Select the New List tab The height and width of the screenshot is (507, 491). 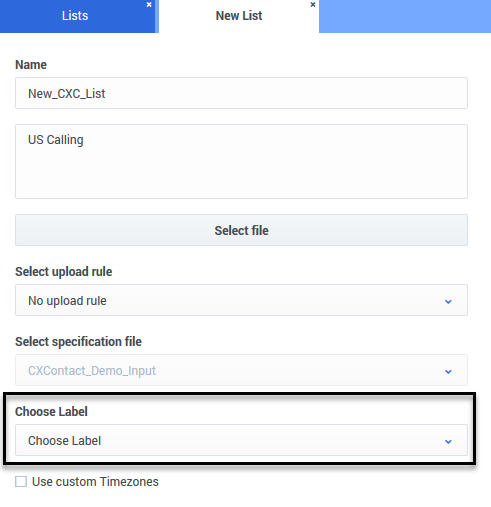pos(239,16)
